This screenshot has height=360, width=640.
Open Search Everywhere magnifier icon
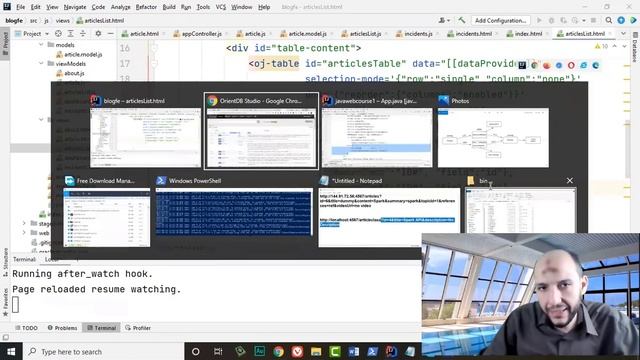click(x=609, y=20)
